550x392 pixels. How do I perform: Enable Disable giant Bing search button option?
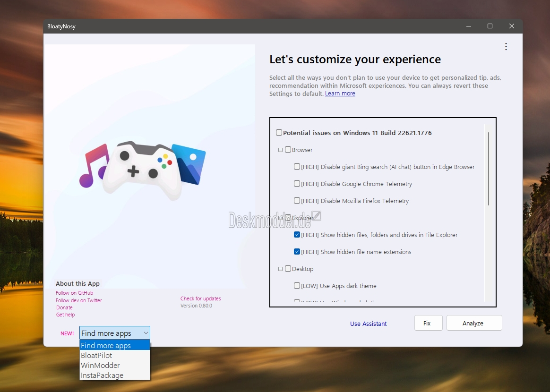click(x=297, y=167)
